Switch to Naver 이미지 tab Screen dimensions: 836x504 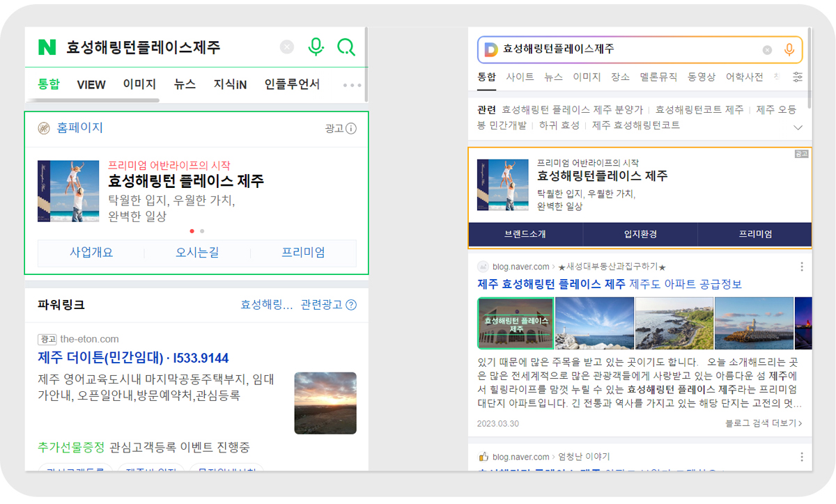(139, 84)
